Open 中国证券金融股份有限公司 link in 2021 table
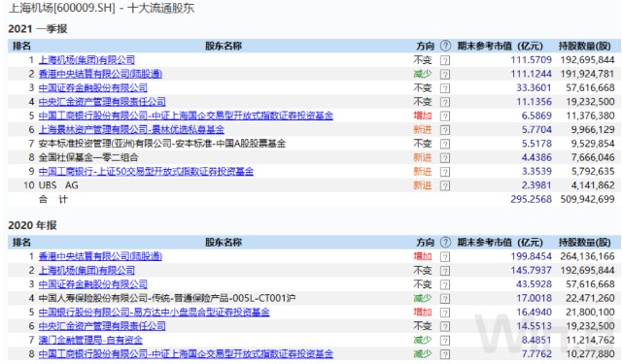Image resolution: width=622 pixels, height=364 pixels. point(93,87)
